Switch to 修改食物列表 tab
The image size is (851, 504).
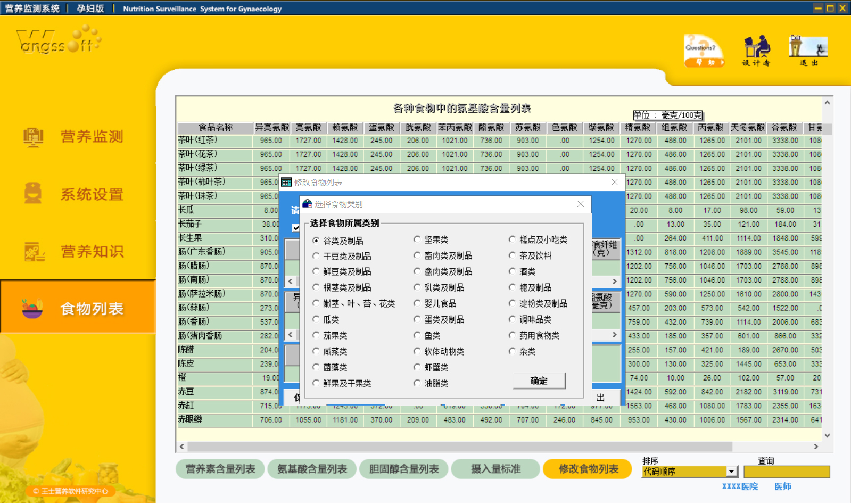pos(588,469)
